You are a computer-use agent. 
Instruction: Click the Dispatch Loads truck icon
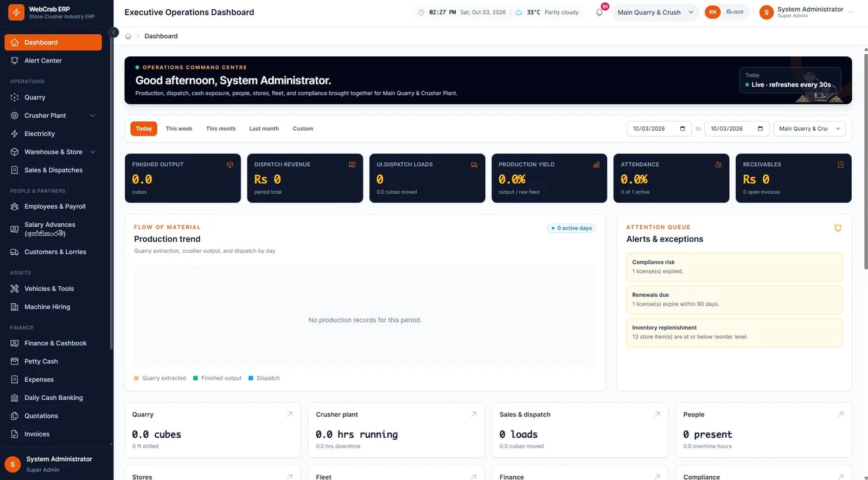(x=474, y=164)
